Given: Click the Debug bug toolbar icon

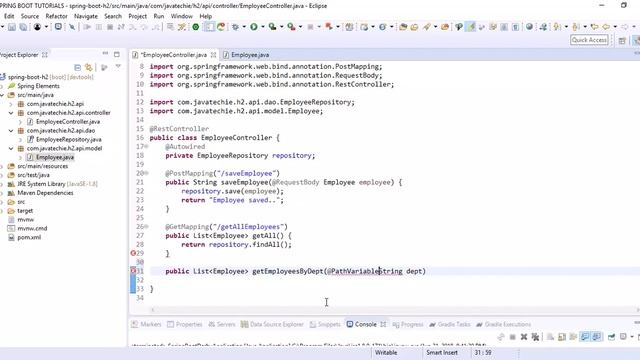Looking at the screenshot, I should pos(236,27).
